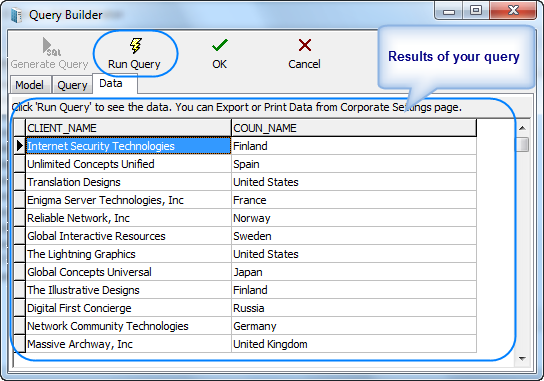This screenshot has width=544, height=381.
Task: Select the Network Community Technologies cell
Action: pos(128,327)
